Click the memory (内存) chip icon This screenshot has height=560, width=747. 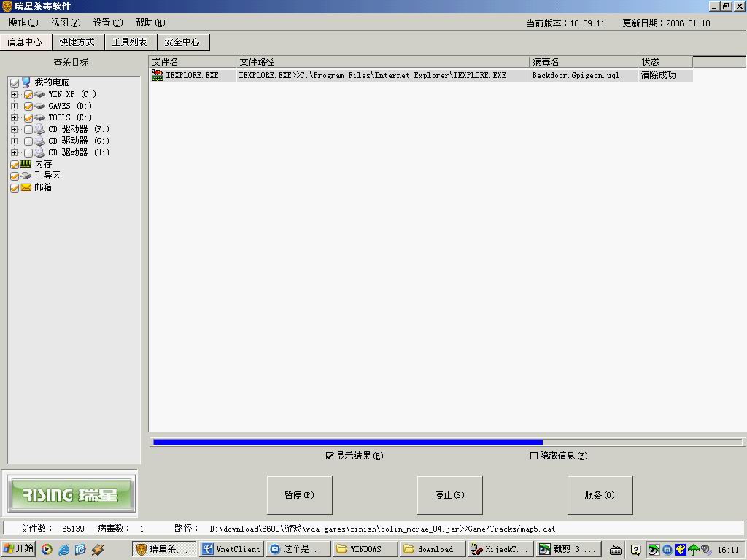(26, 164)
